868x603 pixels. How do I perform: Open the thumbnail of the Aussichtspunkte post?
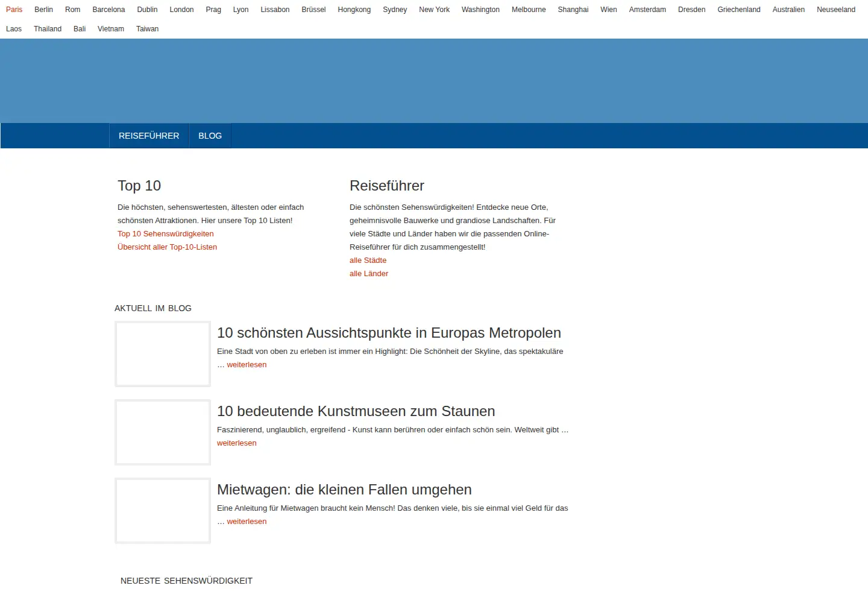point(163,354)
